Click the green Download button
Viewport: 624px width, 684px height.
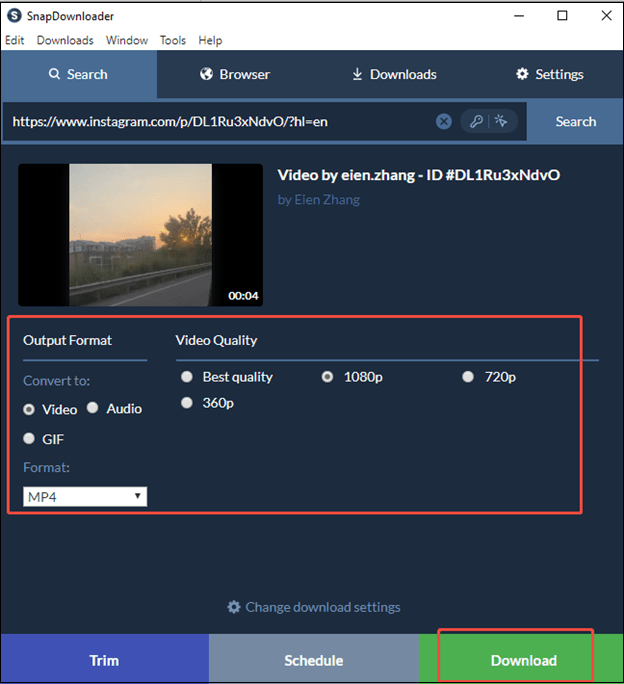pyautogui.click(x=521, y=660)
